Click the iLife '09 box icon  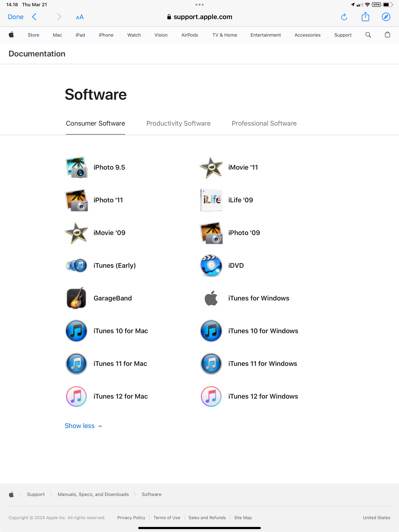[211, 200]
